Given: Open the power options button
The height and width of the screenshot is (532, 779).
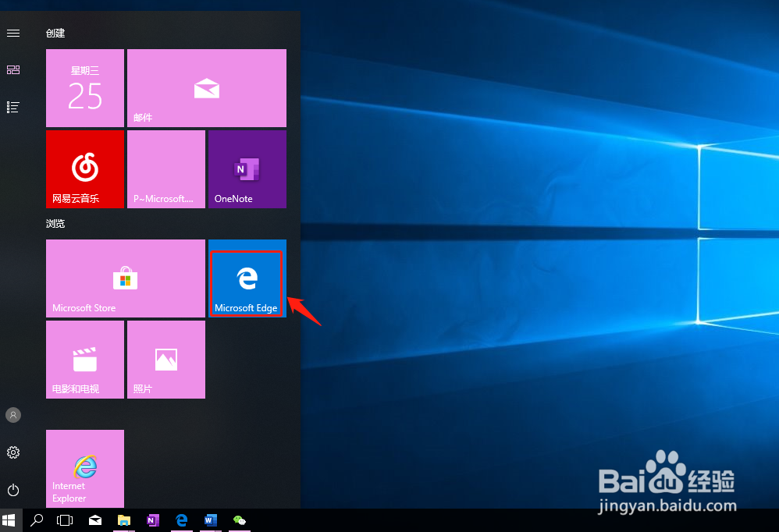Looking at the screenshot, I should (x=13, y=491).
